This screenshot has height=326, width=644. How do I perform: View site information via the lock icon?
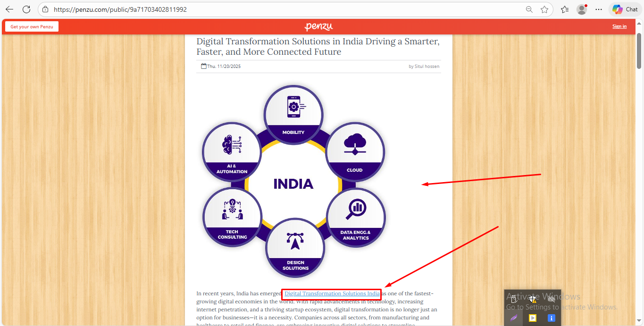tap(45, 9)
